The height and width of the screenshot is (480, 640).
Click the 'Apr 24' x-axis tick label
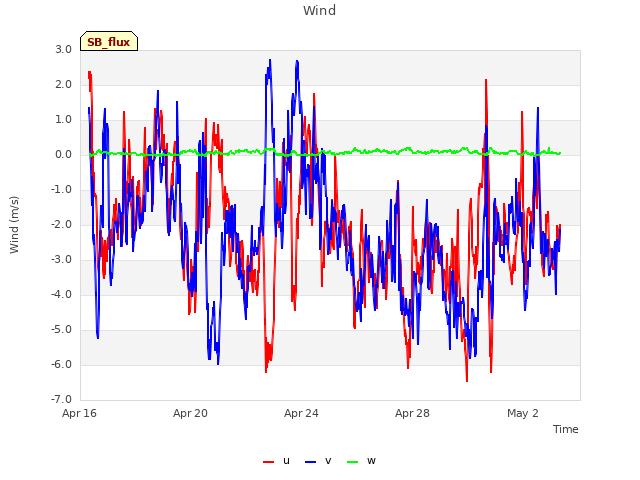coord(301,413)
